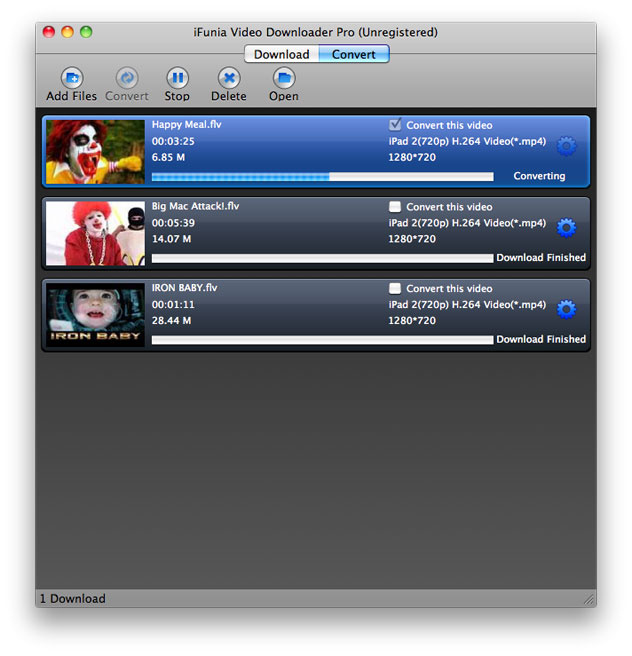
Task: Click the 6.85 M file size
Action: [168, 157]
